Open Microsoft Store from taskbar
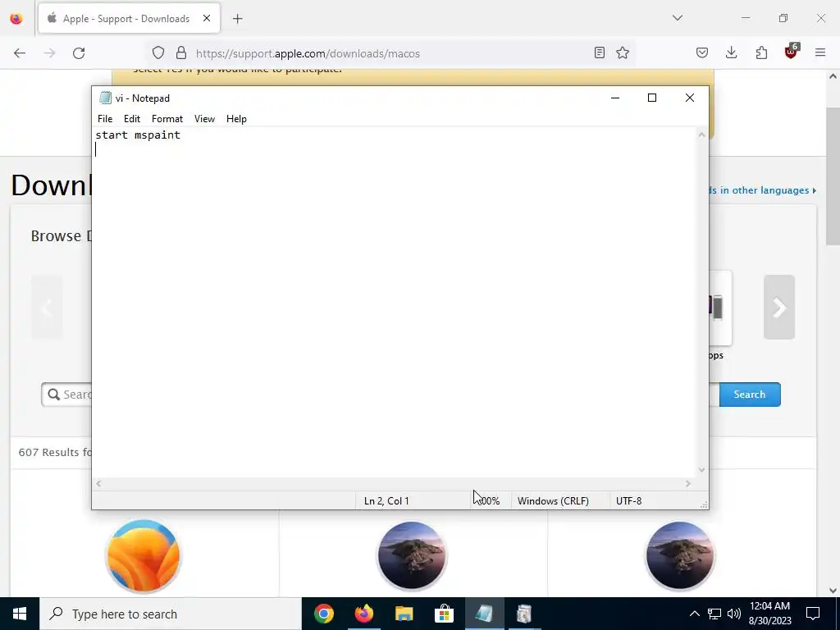The image size is (840, 630). pyautogui.click(x=444, y=614)
